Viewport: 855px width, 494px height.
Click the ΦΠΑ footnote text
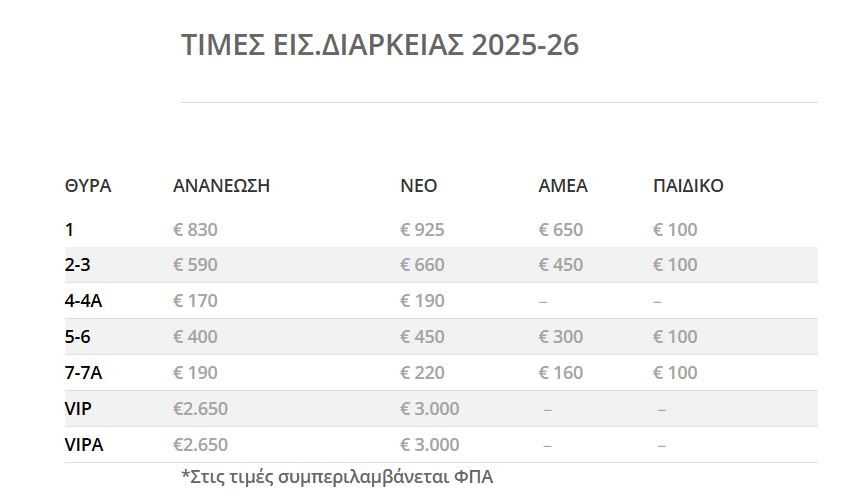click(x=337, y=477)
